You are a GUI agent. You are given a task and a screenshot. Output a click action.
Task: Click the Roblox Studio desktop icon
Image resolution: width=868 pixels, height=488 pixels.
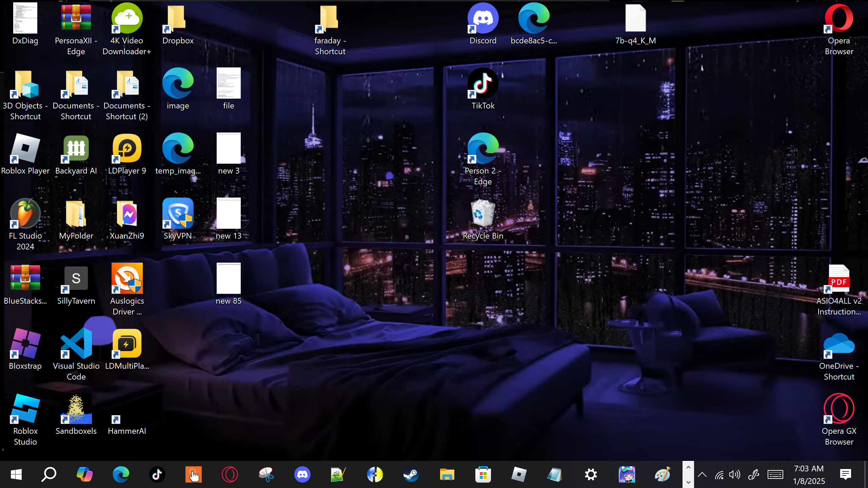coord(25,409)
